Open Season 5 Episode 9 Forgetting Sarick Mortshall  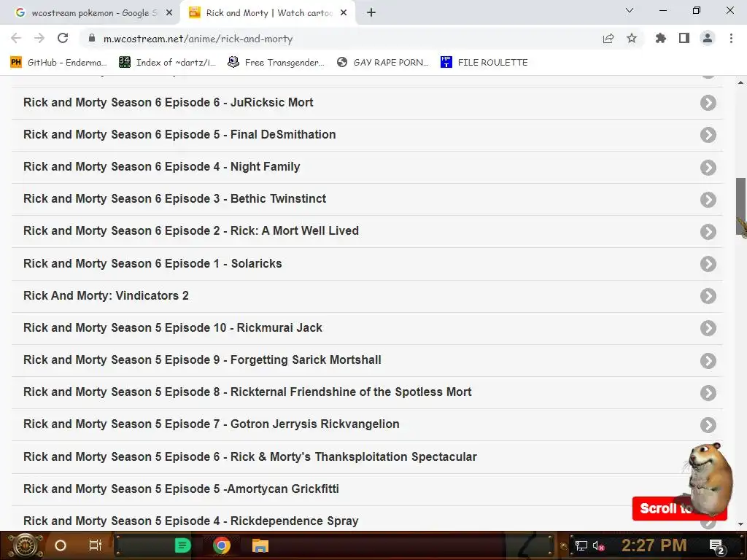coord(367,360)
